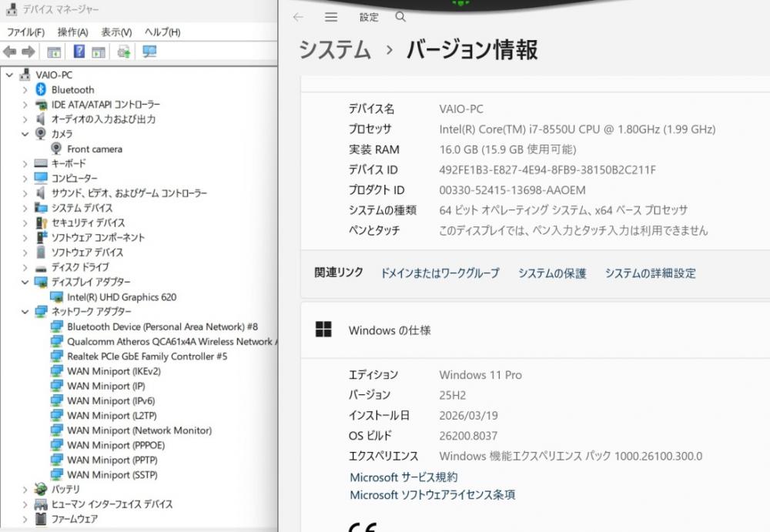The image size is (770, 532).
Task: Click the Back arrow in Device Manager toolbar
Action: pos(9,52)
